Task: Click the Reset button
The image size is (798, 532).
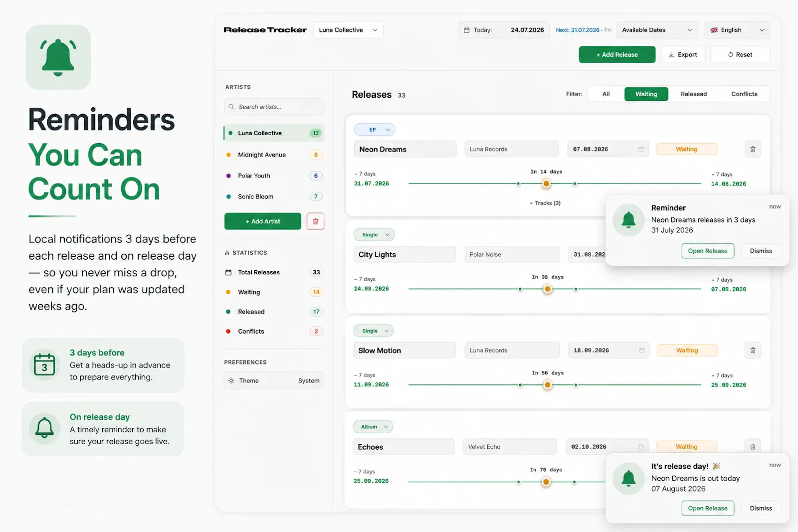Action: pyautogui.click(x=740, y=55)
